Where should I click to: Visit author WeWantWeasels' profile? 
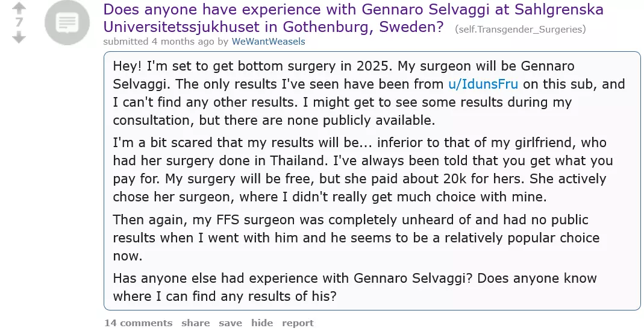tap(268, 42)
